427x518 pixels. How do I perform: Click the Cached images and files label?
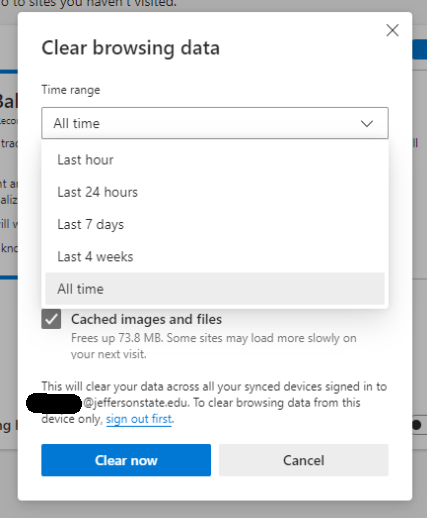click(x=146, y=319)
